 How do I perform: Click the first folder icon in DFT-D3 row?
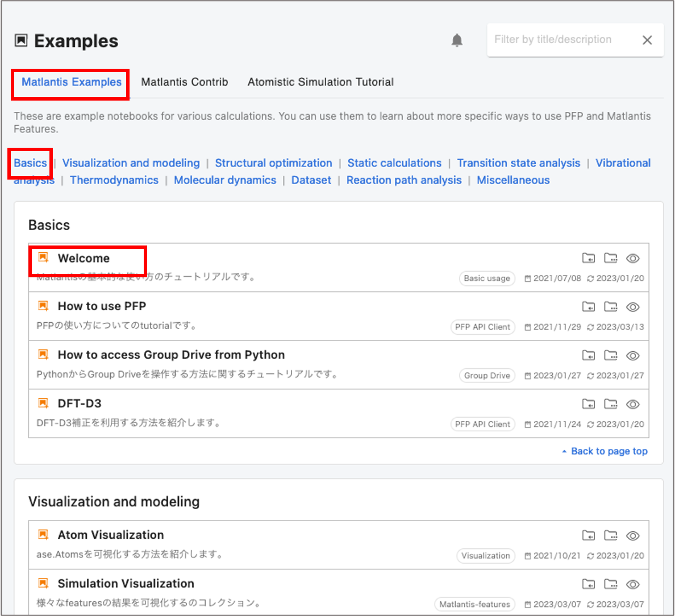tap(588, 404)
